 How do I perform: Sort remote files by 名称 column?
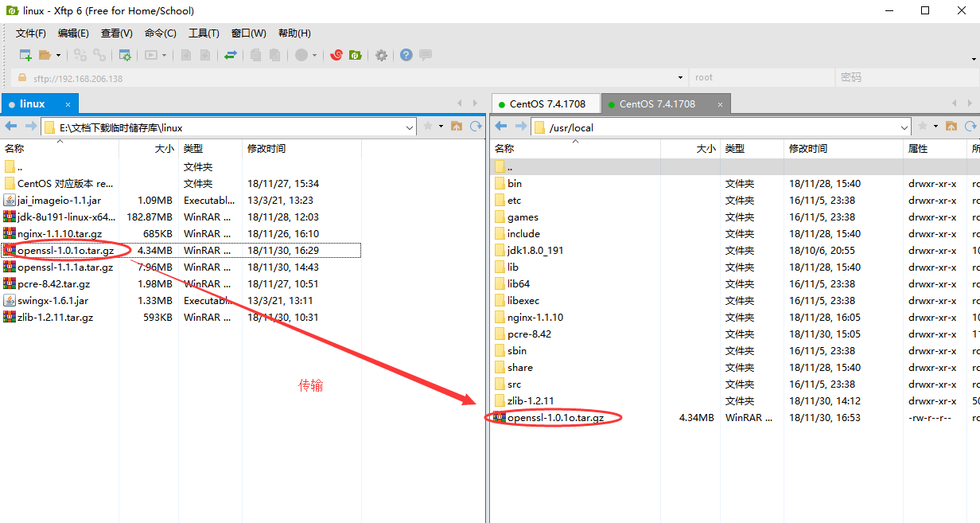tap(575, 149)
